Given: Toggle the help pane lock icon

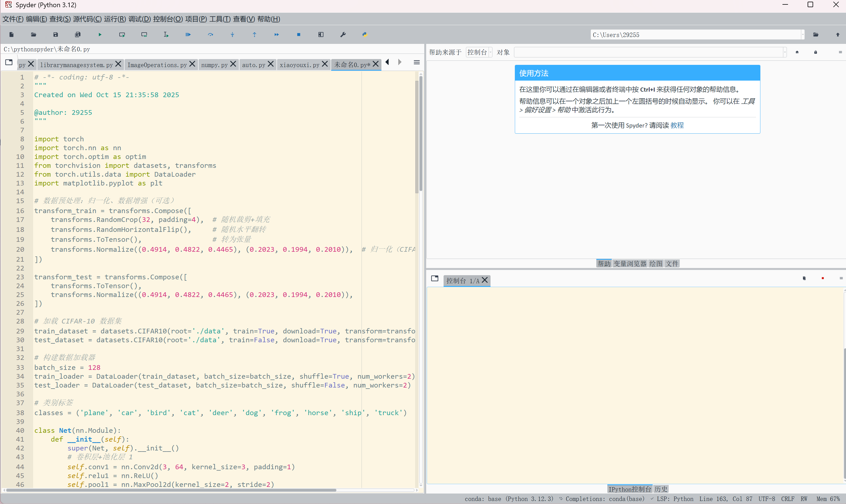Looking at the screenshot, I should coord(815,52).
